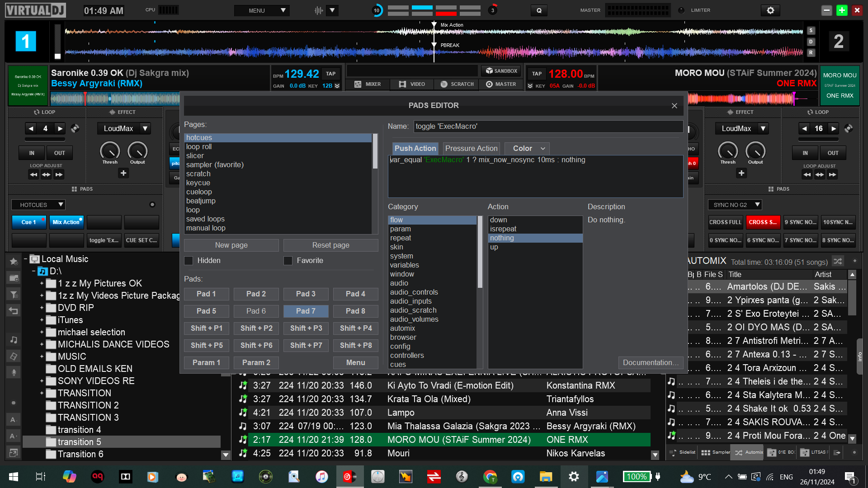The image size is (868, 488).
Task: Click the automix shuffle icon beside the total time
Action: coord(838,261)
